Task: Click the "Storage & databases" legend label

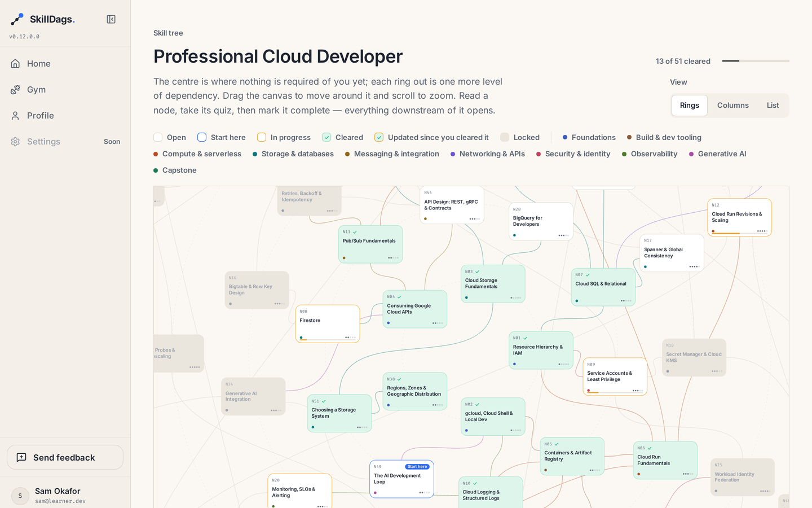Action: pos(298,154)
